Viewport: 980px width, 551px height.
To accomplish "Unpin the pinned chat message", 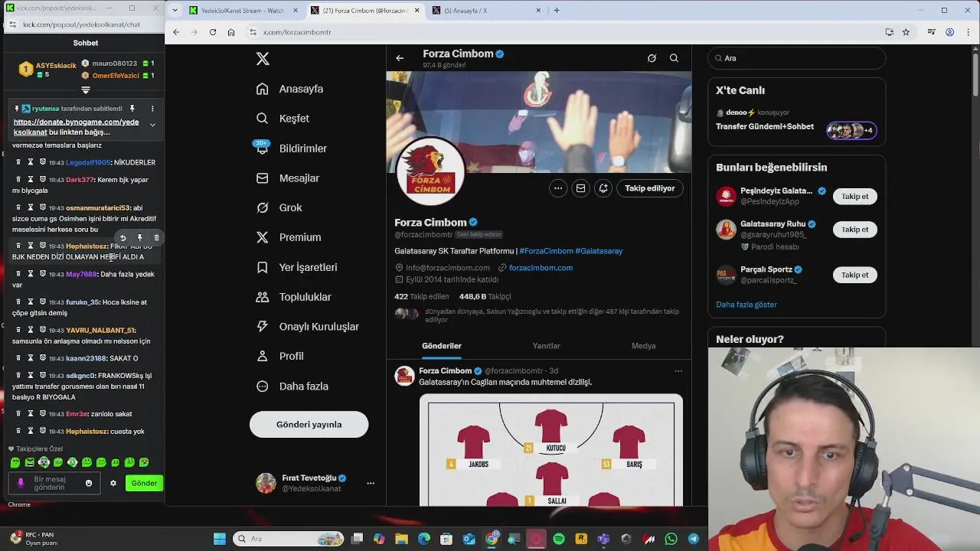I will tap(132, 109).
